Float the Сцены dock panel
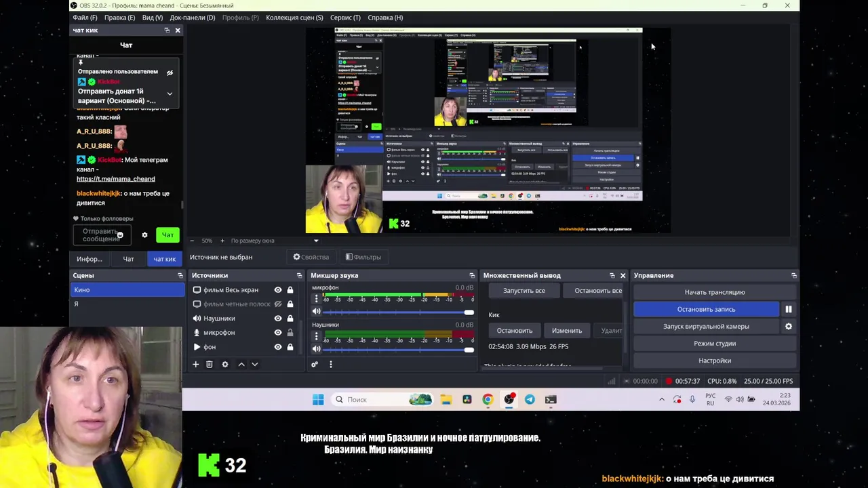 (x=180, y=276)
